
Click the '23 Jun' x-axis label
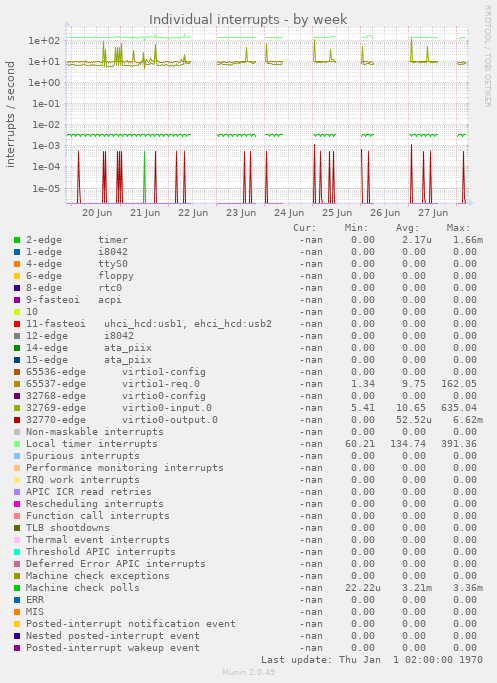pos(241,213)
